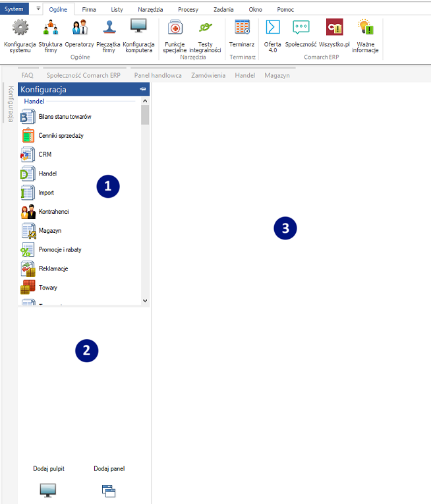This screenshot has height=504, width=431.
Task: Click the Cenniki sprzedaży icon
Action: [28, 135]
